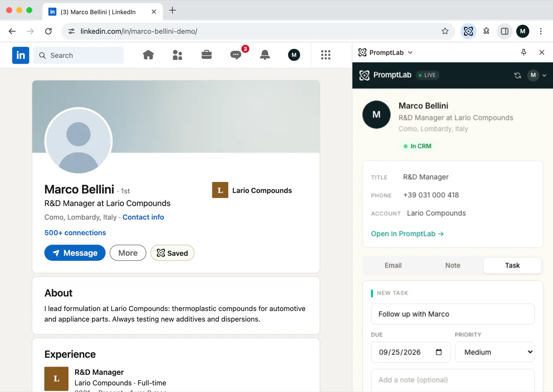553x392 pixels.
Task: Open the Priority Medium dropdown
Action: click(x=495, y=352)
